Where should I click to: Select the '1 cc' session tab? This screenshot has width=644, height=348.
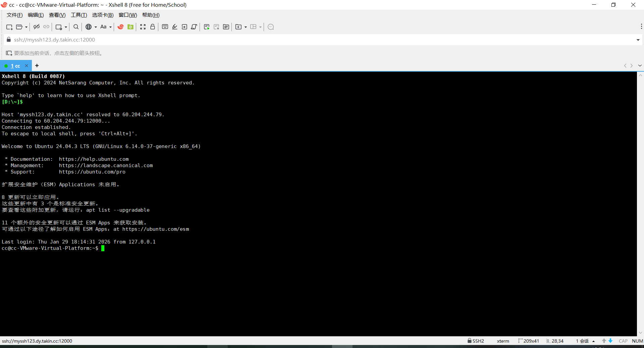(x=15, y=66)
